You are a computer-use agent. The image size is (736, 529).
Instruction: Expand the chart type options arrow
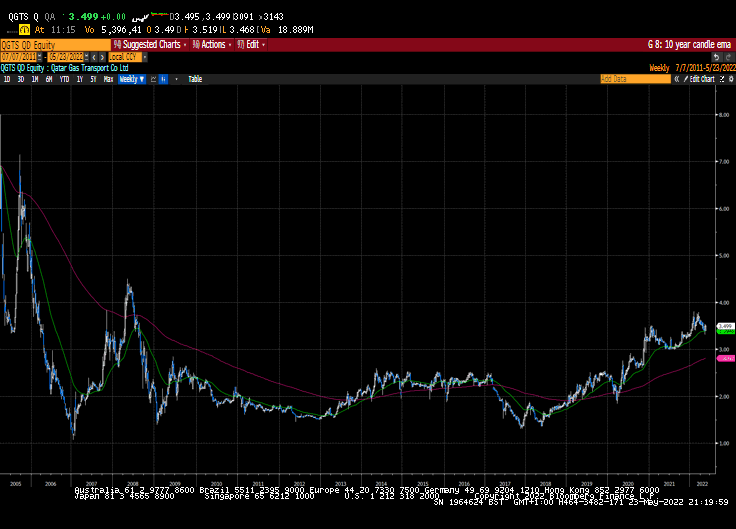click(174, 78)
